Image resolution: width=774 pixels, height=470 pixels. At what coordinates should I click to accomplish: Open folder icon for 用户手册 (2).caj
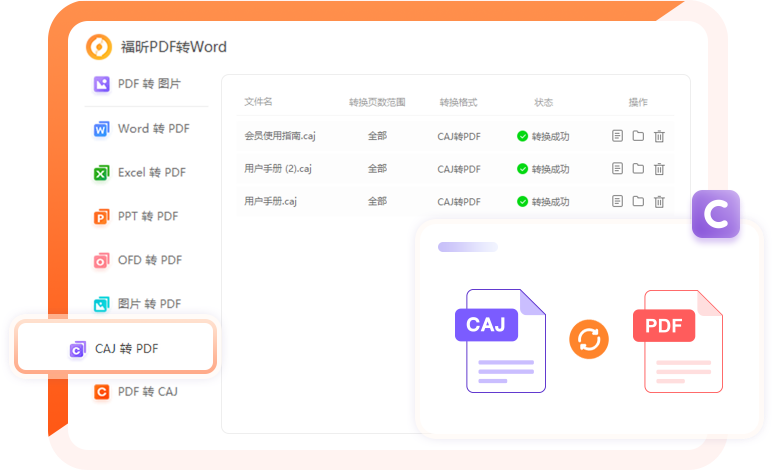coord(638,169)
